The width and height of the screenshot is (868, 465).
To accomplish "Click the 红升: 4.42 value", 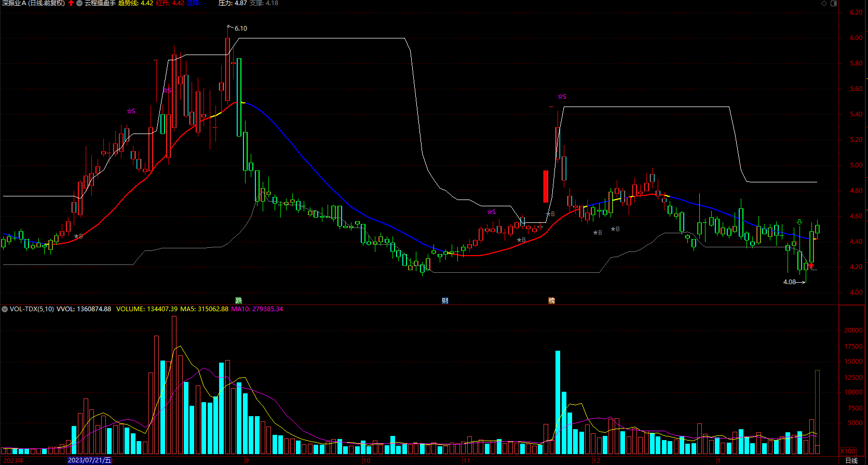I will pyautogui.click(x=170, y=3).
